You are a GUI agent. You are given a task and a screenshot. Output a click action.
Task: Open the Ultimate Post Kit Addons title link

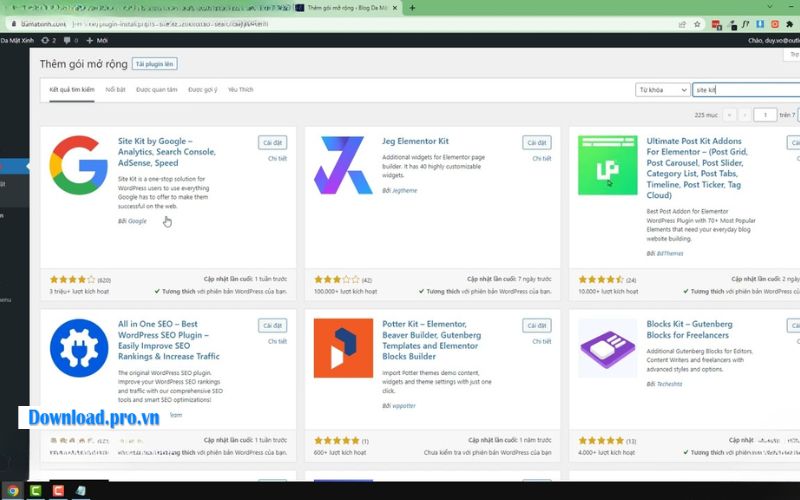click(x=697, y=168)
